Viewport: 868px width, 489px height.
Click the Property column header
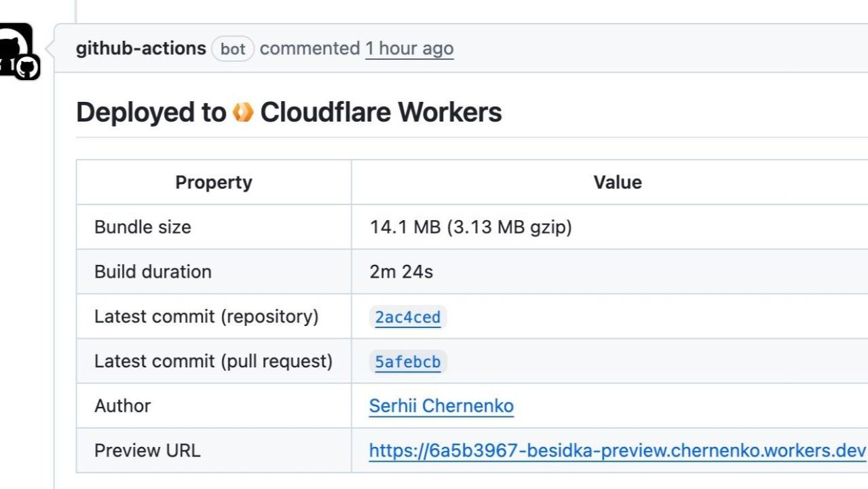click(214, 182)
